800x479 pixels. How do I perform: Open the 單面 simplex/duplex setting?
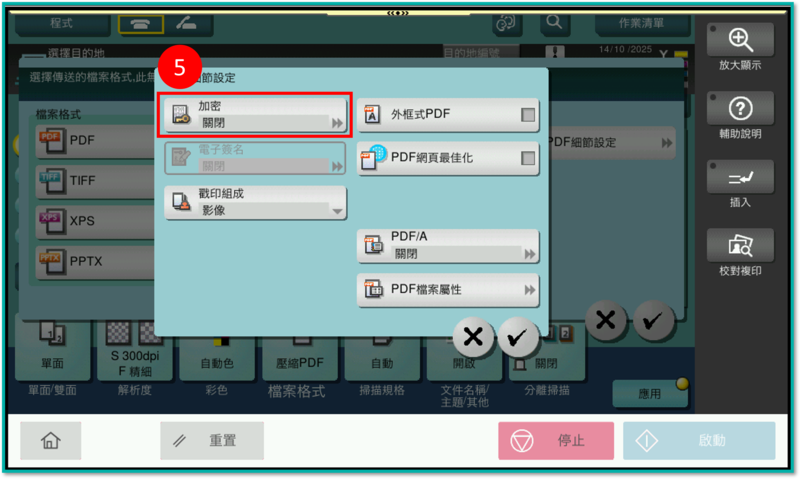point(53,352)
